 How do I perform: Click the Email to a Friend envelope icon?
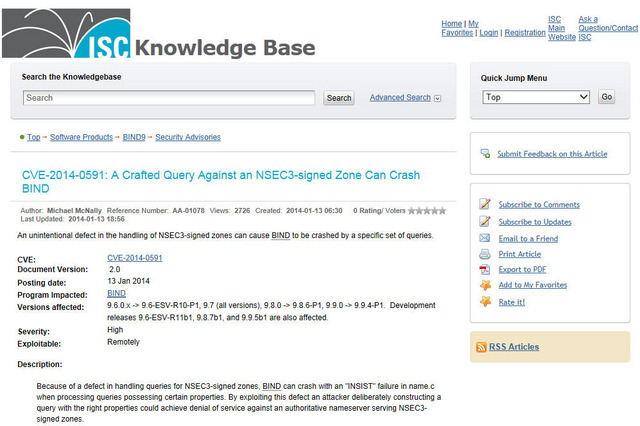[485, 238]
